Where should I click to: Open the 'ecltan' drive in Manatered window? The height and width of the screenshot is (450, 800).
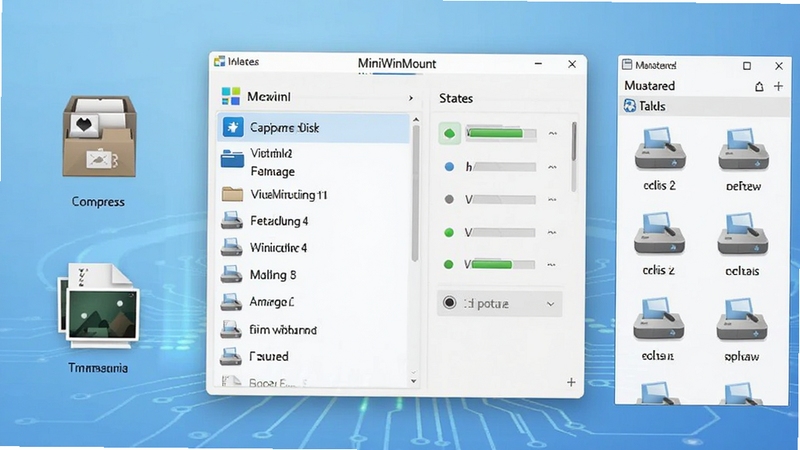tap(659, 319)
